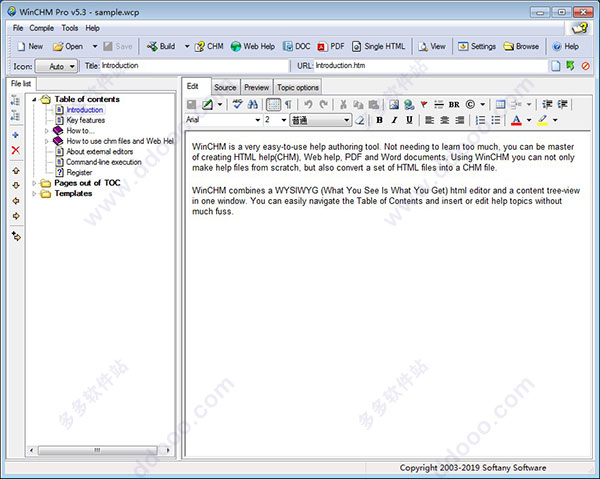The width and height of the screenshot is (600, 479).
Task: Click the Web Help button
Action: point(253,46)
